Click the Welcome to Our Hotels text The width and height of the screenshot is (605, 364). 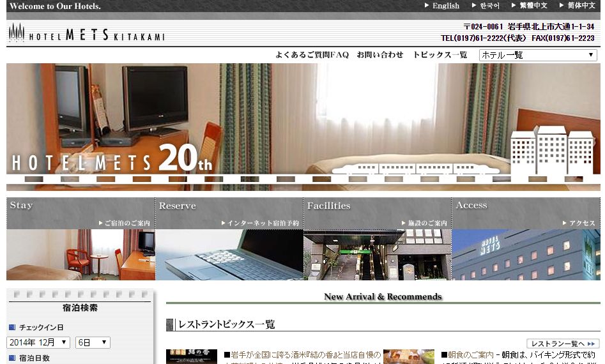[x=55, y=6]
